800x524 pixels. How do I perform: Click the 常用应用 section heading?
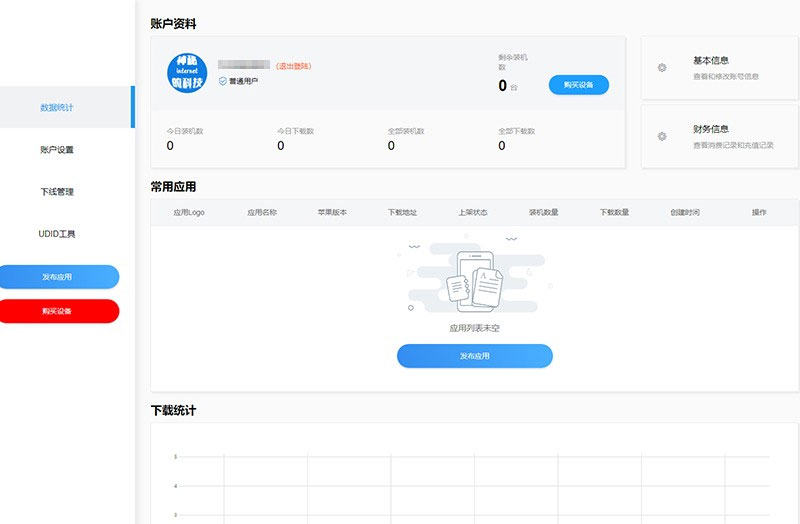coord(173,187)
